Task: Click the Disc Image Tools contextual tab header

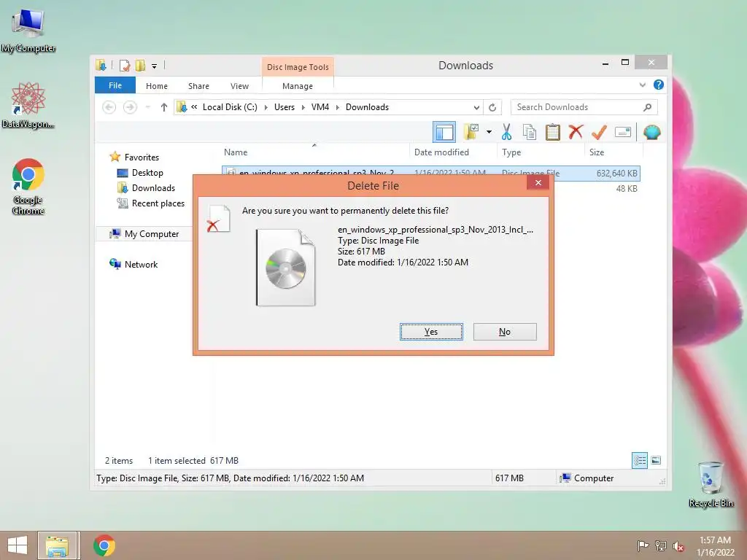Action: pos(298,67)
